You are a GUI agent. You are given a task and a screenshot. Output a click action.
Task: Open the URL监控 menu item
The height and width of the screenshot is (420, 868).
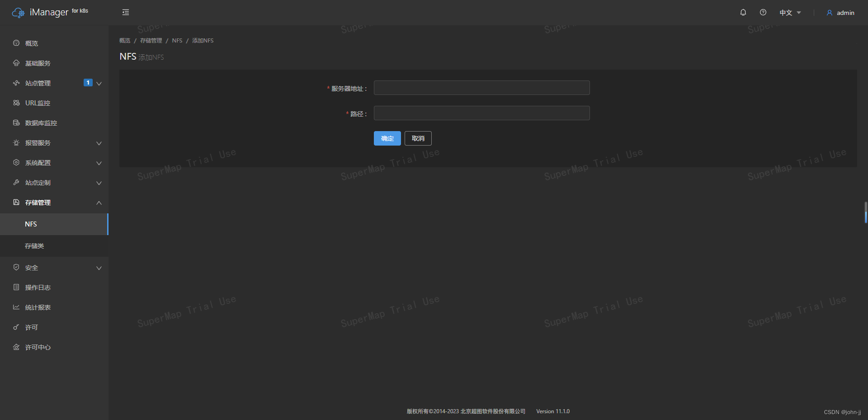pyautogui.click(x=54, y=103)
